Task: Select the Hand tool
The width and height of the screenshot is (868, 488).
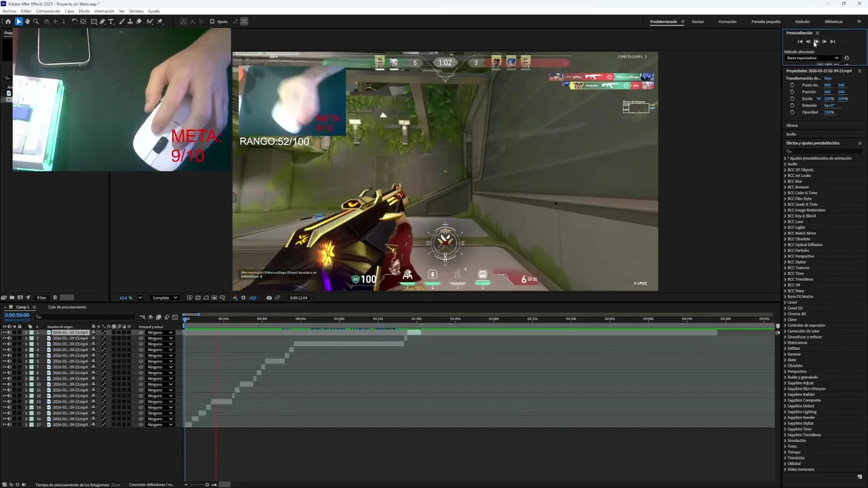Action: (27, 22)
